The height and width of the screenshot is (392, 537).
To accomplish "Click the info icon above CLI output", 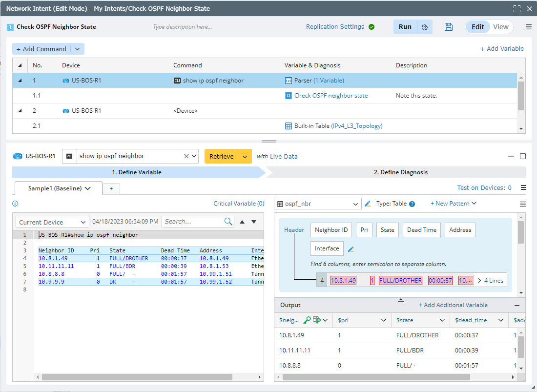I will pyautogui.click(x=15, y=204).
